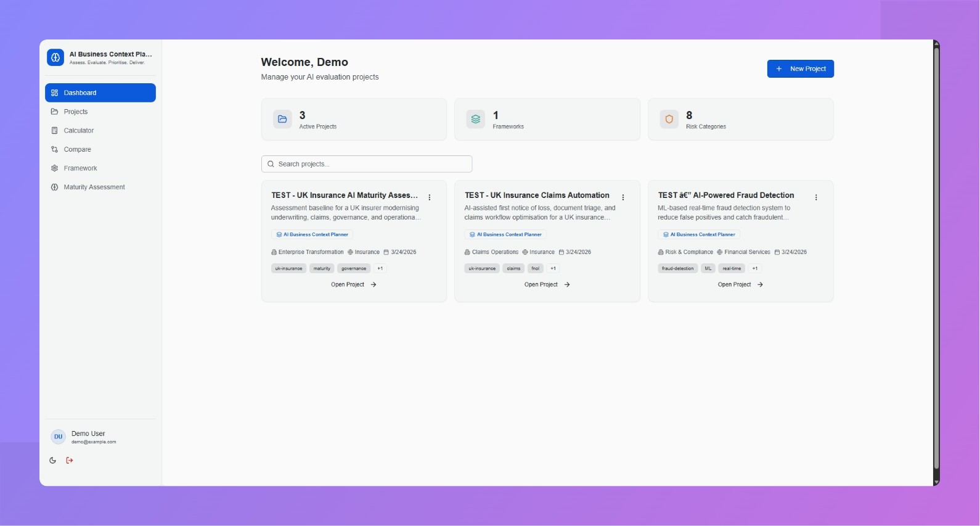Click the real-time tag

[x=732, y=268]
